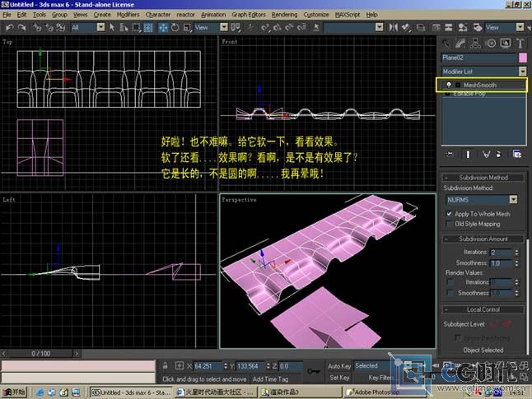Screen dimensions: 532x399
Task: Open the Material Editor from the toolbar
Action: pos(462,27)
